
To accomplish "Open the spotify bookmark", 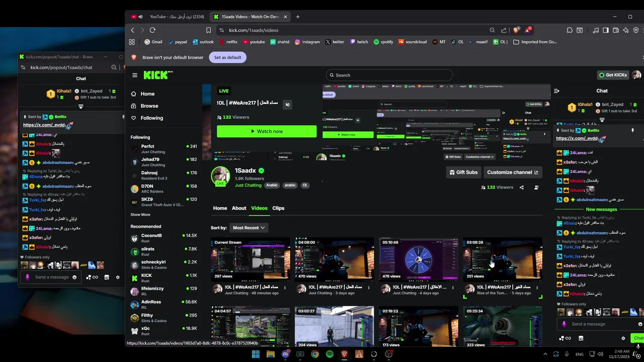I will point(383,42).
